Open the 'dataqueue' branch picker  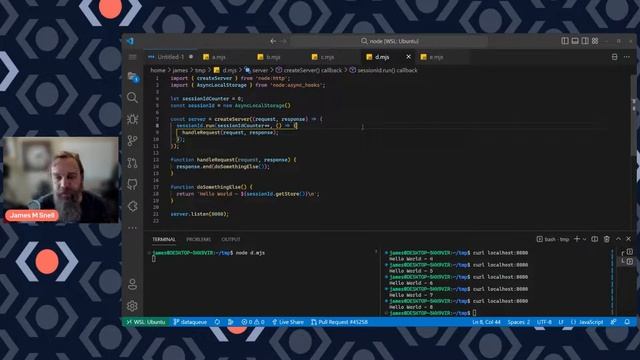tap(190, 322)
